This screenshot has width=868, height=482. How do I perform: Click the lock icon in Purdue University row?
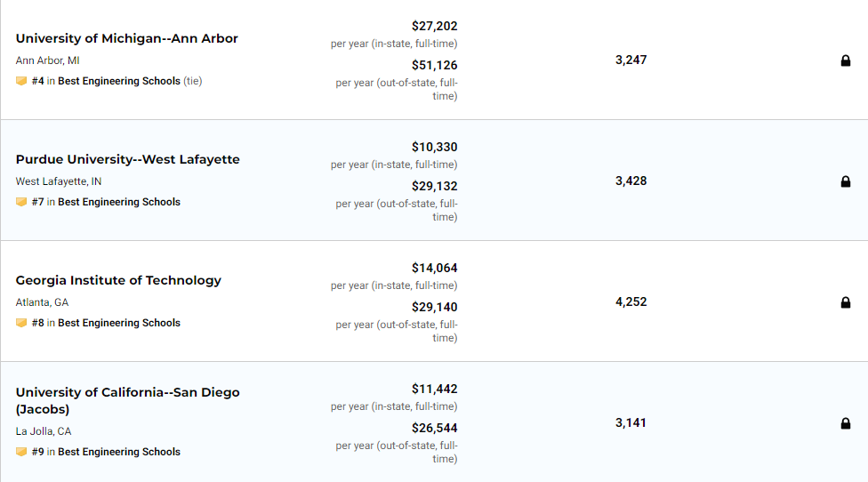click(x=845, y=181)
